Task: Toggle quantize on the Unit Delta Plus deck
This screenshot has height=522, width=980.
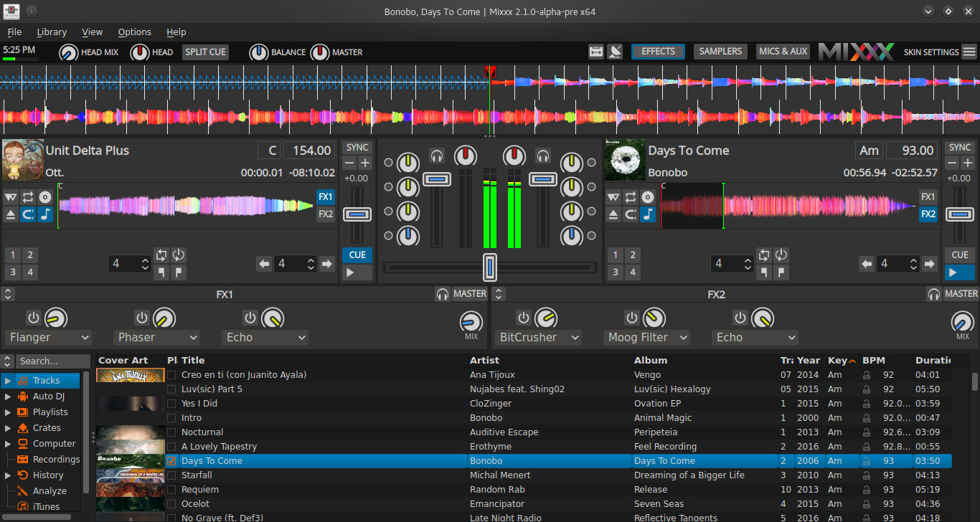Action: [x=28, y=214]
